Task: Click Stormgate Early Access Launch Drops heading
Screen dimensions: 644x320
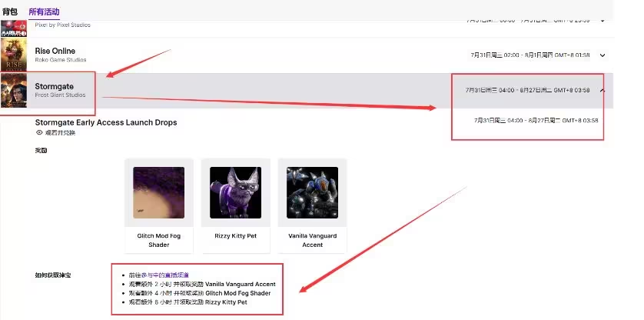Action: [106, 122]
